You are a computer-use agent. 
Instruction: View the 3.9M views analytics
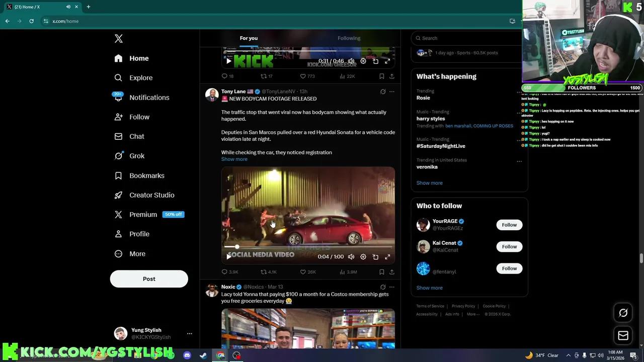[348, 272]
